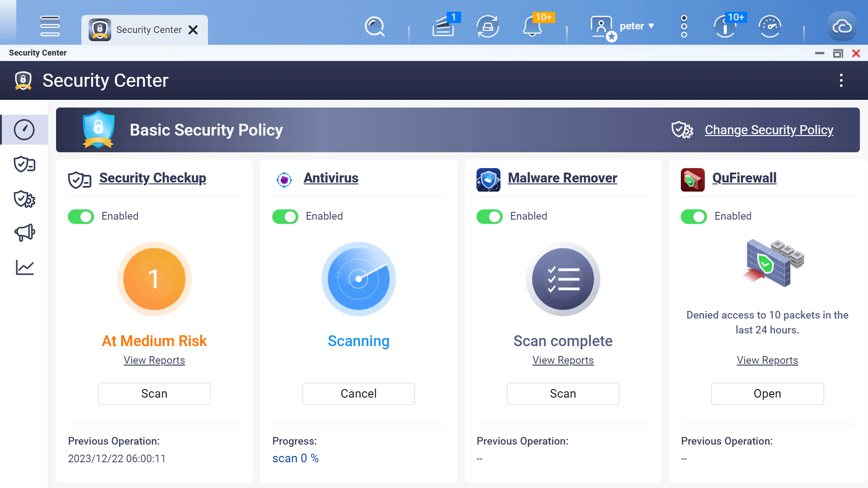Open the main menu hamburger icon

coord(50,26)
